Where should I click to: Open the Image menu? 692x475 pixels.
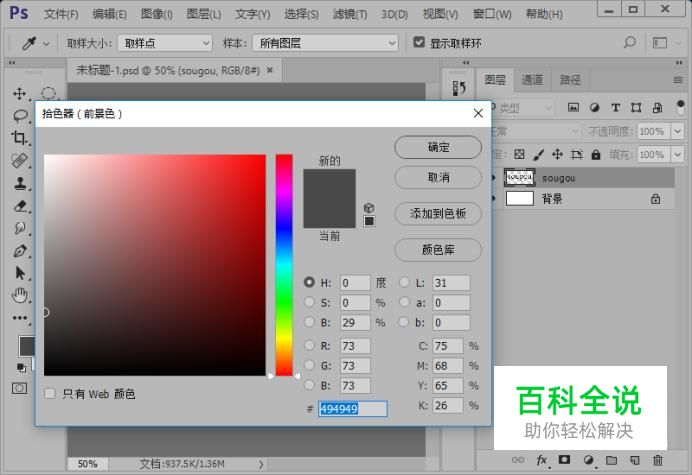pyautogui.click(x=157, y=14)
